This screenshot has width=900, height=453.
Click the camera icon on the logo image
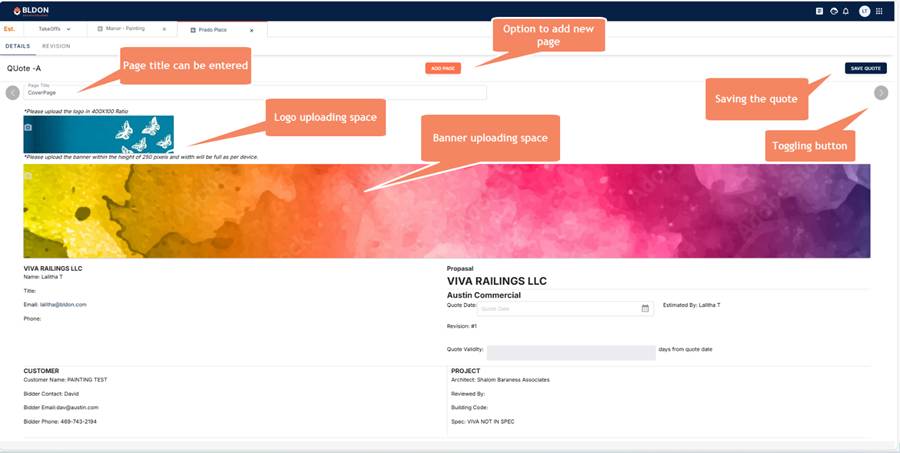point(28,128)
